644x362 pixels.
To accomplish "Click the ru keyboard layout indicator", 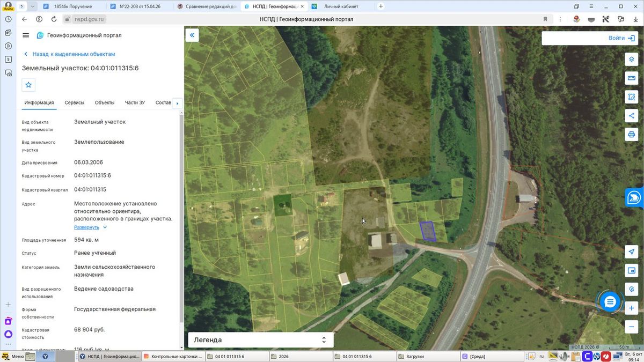I will 542,356.
